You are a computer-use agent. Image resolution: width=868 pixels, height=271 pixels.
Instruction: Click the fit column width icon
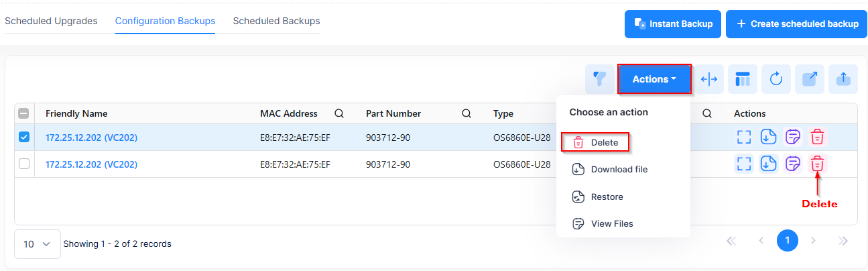708,79
